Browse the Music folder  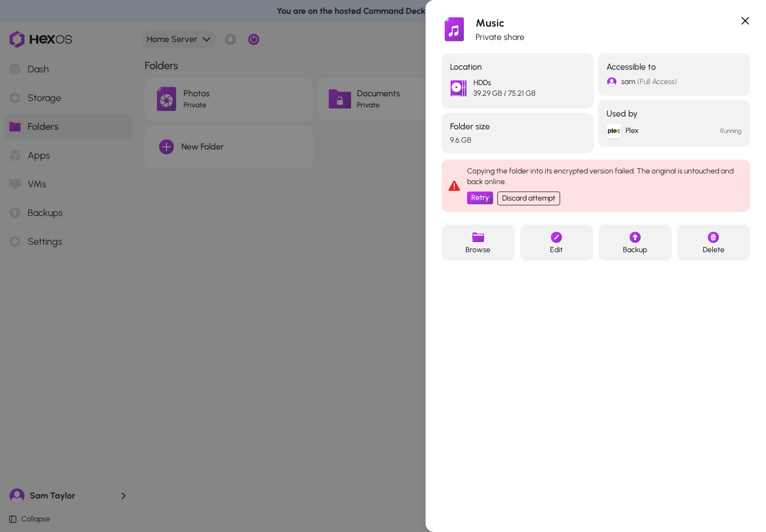pyautogui.click(x=478, y=243)
